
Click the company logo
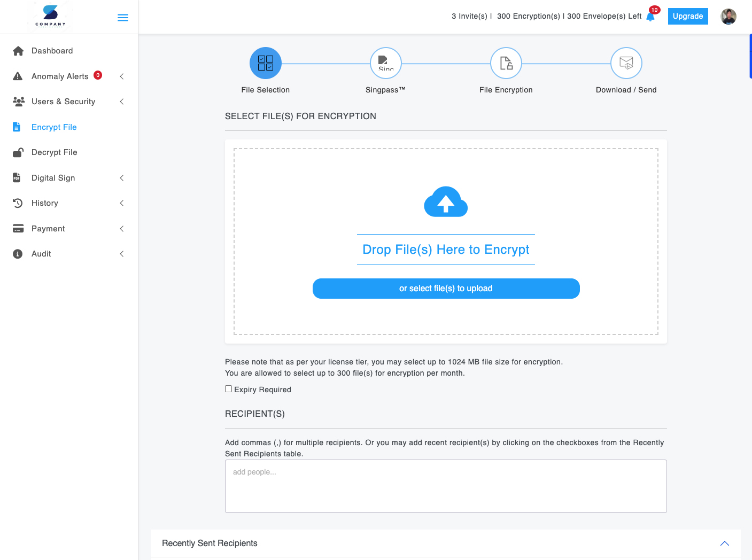(50, 15)
